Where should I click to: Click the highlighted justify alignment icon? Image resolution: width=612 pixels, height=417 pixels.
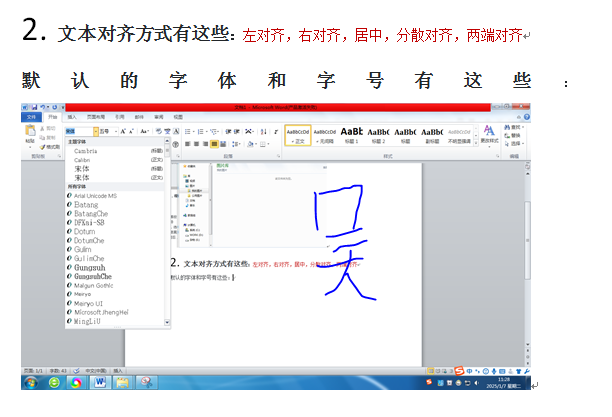tap(214, 144)
